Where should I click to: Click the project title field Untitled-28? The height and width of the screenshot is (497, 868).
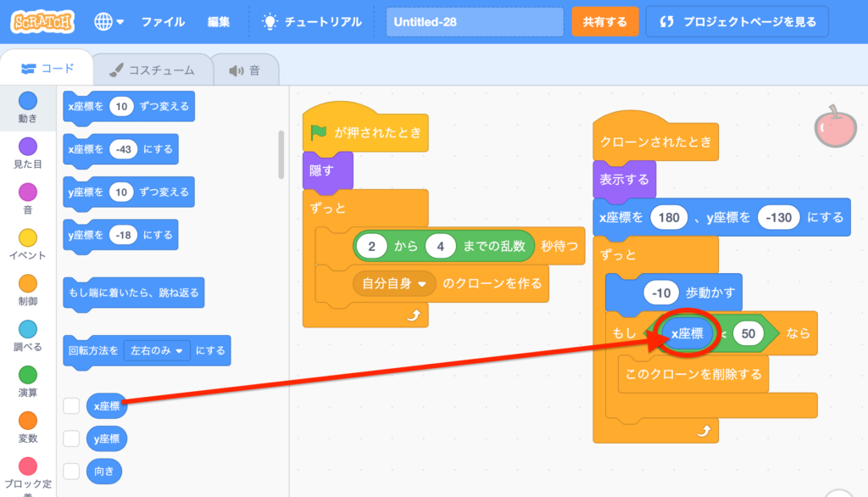click(x=475, y=22)
